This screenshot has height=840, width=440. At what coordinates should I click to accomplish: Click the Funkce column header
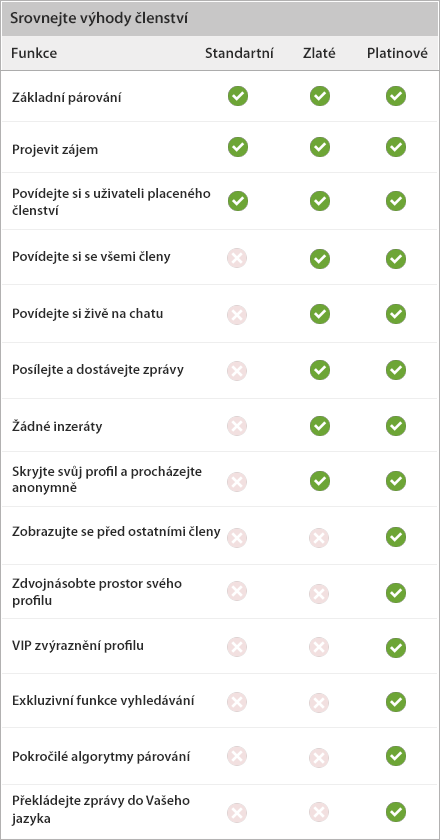[x=34, y=53]
